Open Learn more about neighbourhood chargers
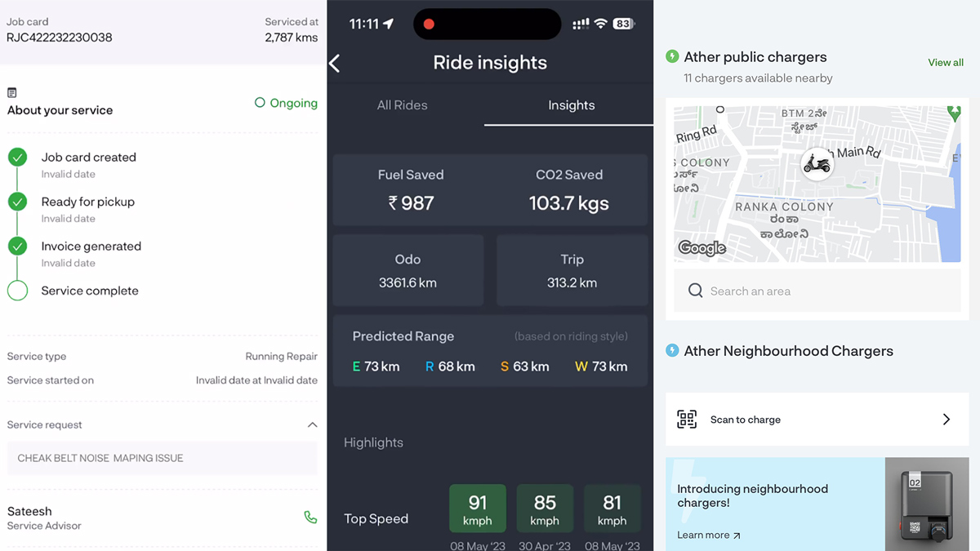The width and height of the screenshot is (980, 551). [708, 535]
